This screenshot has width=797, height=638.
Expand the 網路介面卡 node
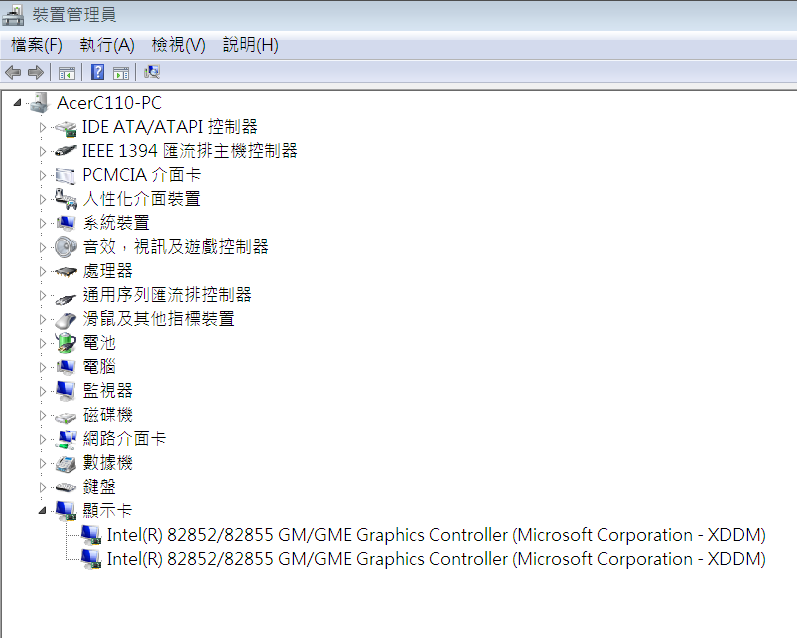(x=43, y=439)
